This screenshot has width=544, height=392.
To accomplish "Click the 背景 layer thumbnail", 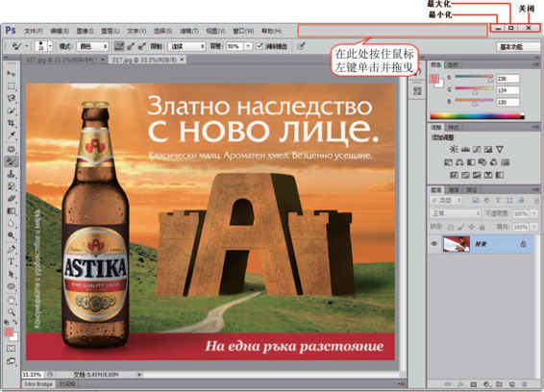I will (456, 244).
